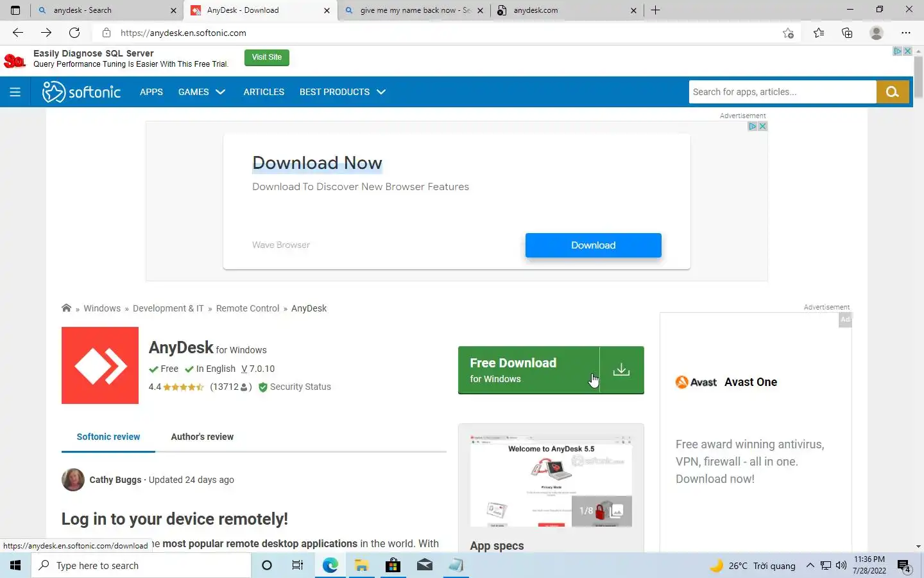The image size is (924, 578).
Task: Open Microsoft Store from taskbar
Action: pyautogui.click(x=393, y=565)
